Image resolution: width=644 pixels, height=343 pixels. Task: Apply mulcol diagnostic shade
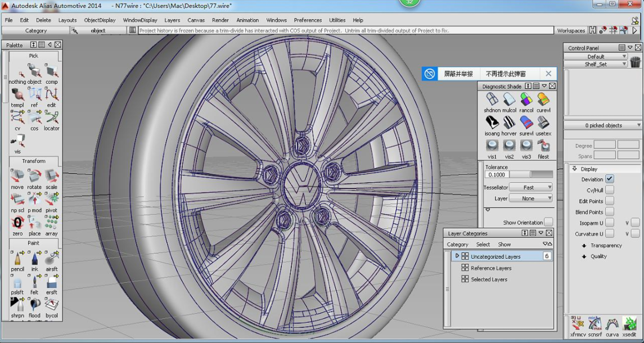(x=509, y=102)
